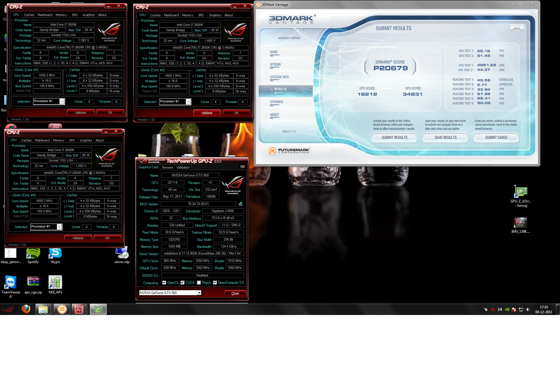
Task: Click the P20679 3DMark score value
Action: 391,68
